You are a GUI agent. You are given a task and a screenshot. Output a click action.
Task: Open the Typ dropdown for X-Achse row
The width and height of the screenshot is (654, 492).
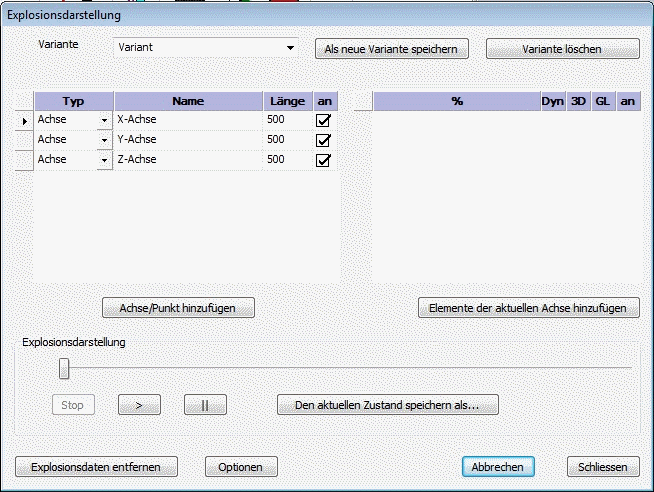pos(104,120)
